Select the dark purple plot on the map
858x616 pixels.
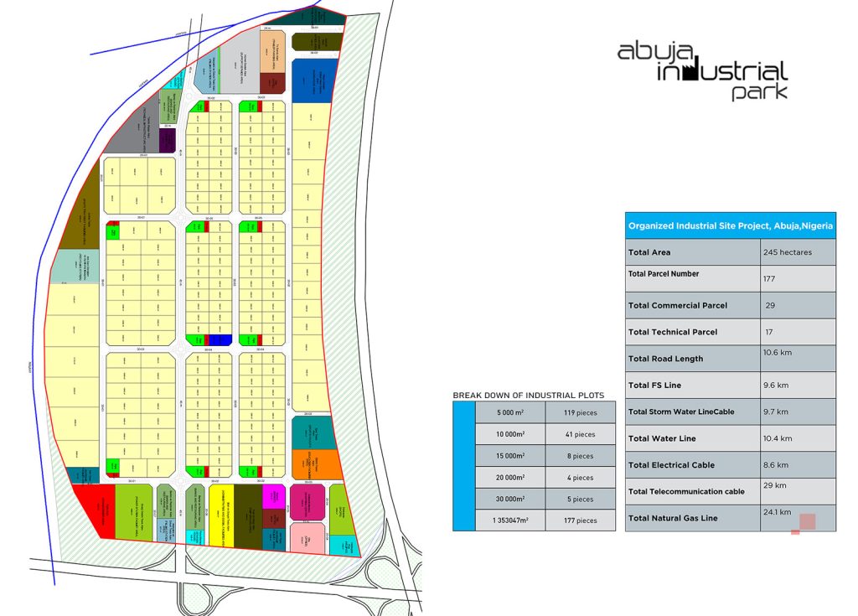[168, 139]
